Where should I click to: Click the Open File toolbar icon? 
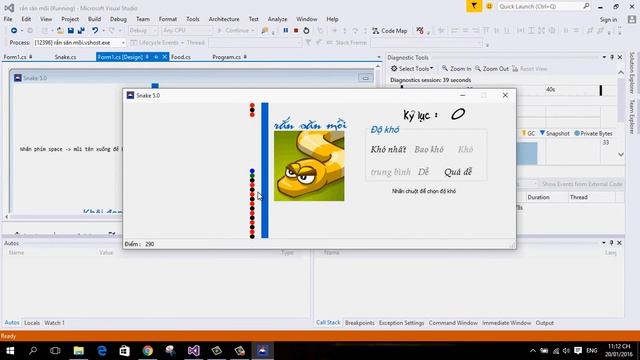coord(60,31)
